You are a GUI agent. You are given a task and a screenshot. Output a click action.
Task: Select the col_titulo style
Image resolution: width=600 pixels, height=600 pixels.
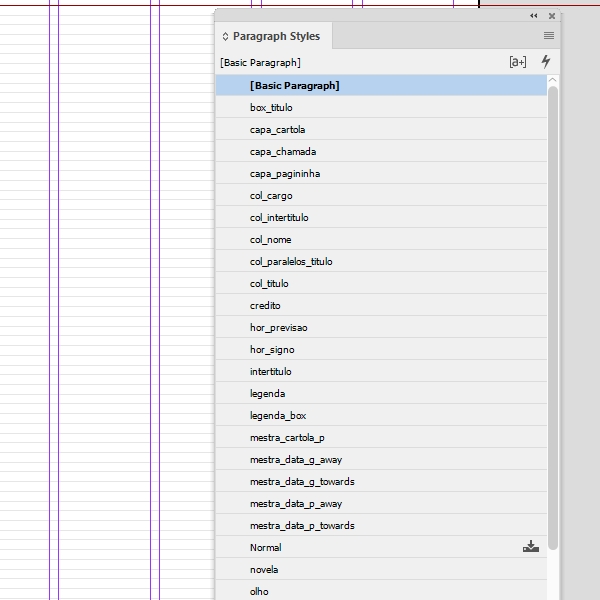click(x=381, y=284)
